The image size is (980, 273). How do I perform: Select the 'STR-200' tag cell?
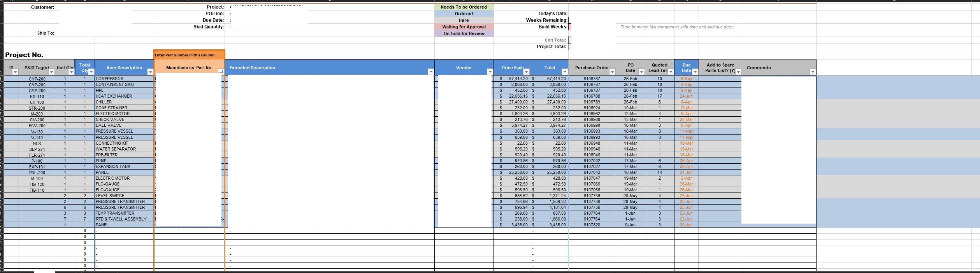click(37, 108)
